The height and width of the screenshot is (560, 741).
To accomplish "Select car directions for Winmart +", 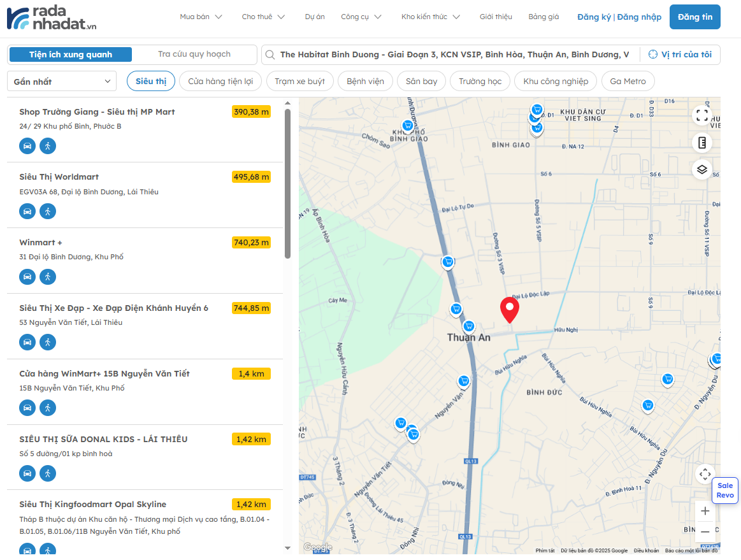I will (27, 277).
